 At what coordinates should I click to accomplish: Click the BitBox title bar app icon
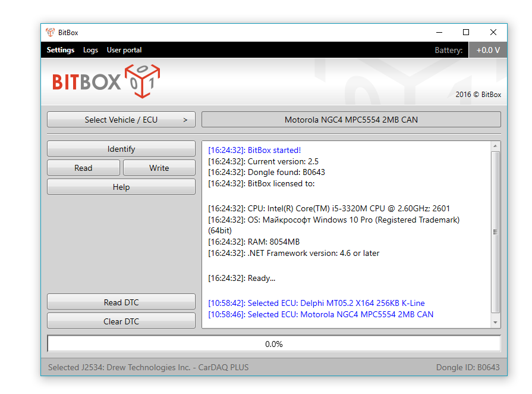(51, 32)
